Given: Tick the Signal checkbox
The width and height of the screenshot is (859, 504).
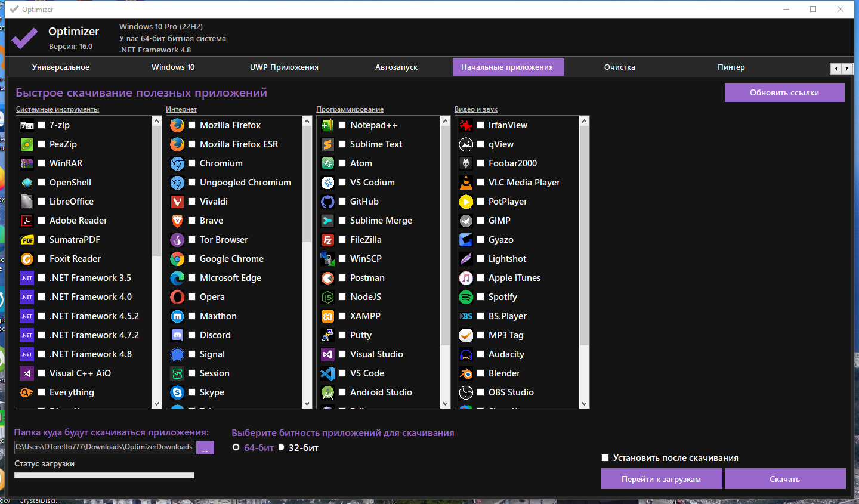Looking at the screenshot, I should tap(192, 354).
